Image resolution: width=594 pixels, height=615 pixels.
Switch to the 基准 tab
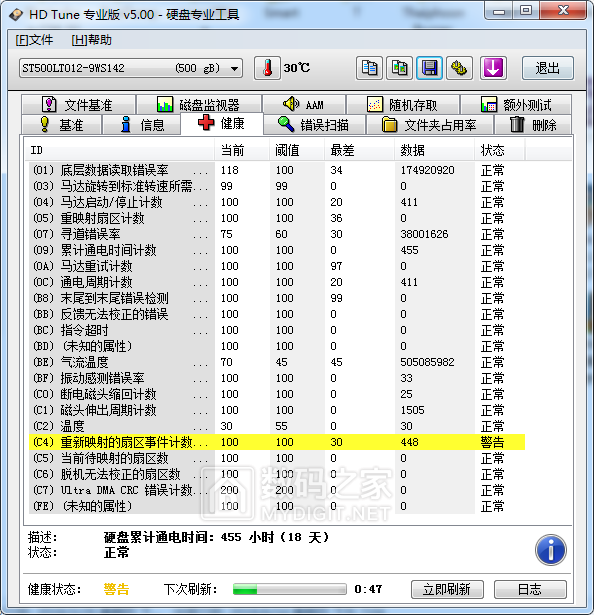pos(62,125)
